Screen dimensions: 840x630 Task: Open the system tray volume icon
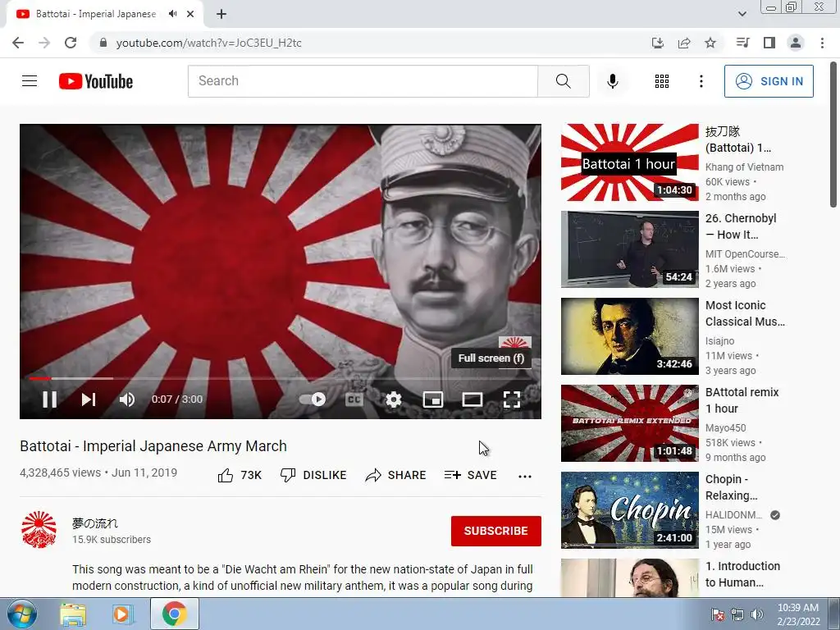pyautogui.click(x=757, y=614)
